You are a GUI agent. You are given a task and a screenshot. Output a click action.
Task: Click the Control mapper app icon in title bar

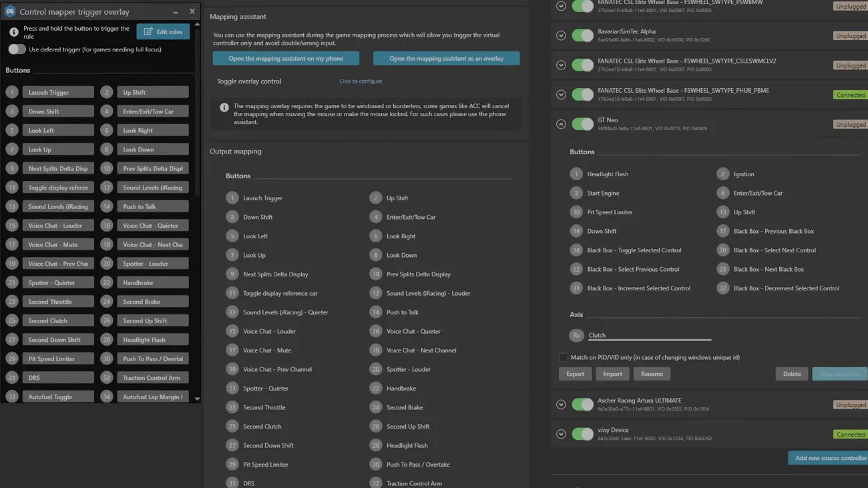click(x=10, y=11)
